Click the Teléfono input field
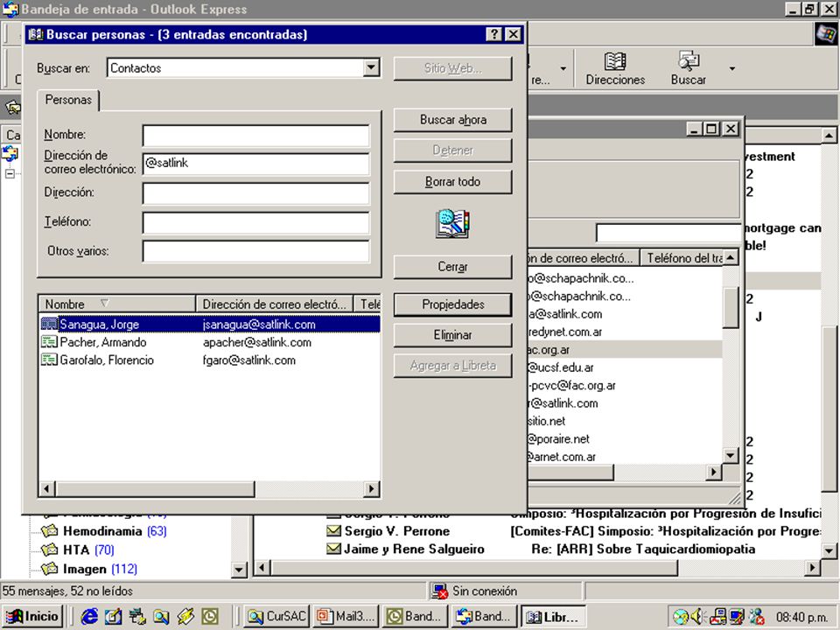The height and width of the screenshot is (630, 840). click(x=256, y=223)
